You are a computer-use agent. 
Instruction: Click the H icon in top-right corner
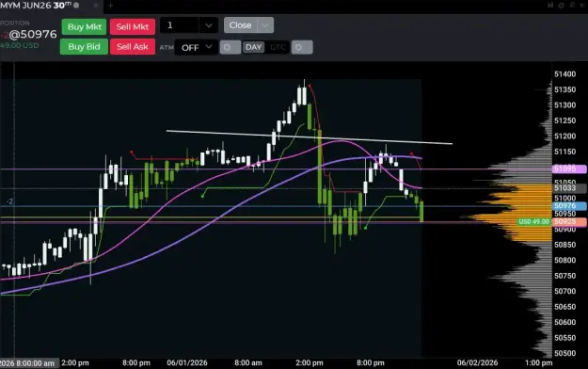550,6
